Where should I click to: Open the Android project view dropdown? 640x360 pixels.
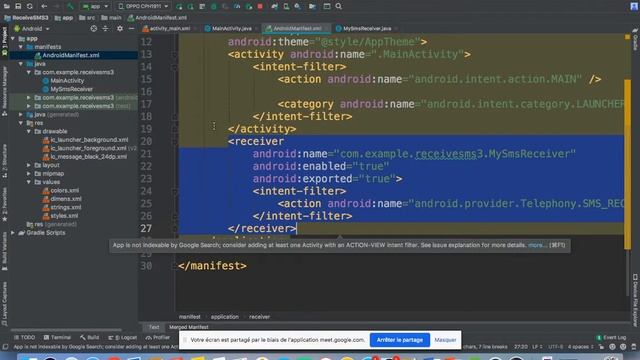[32, 29]
